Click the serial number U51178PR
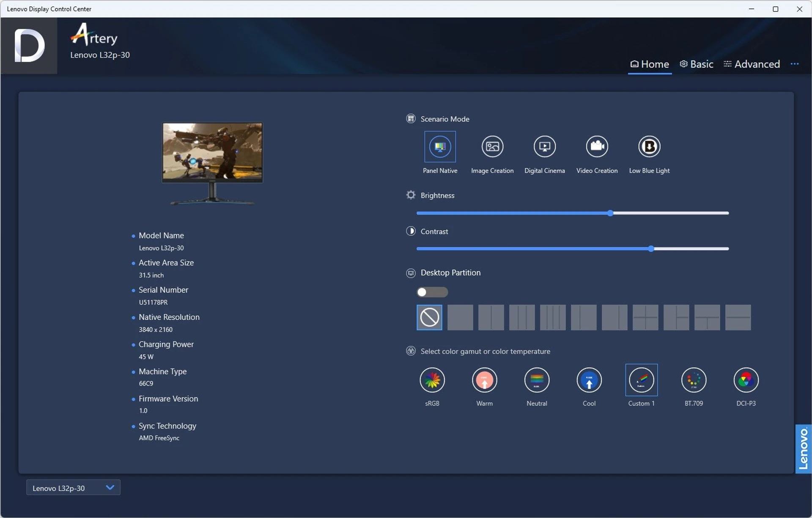Screen dimensions: 812x518 pyautogui.click(x=153, y=302)
